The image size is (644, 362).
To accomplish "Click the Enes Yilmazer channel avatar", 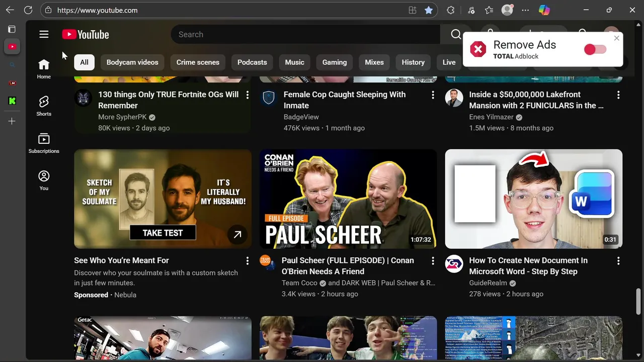I will (x=454, y=98).
